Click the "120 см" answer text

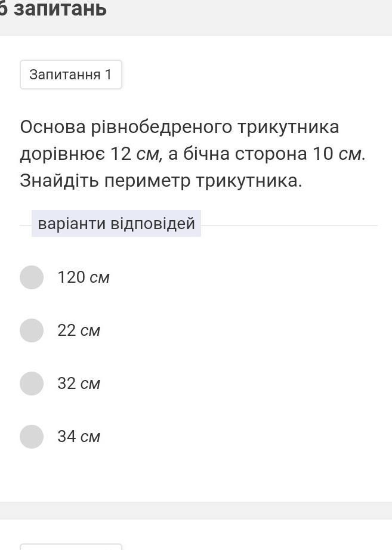84,277
